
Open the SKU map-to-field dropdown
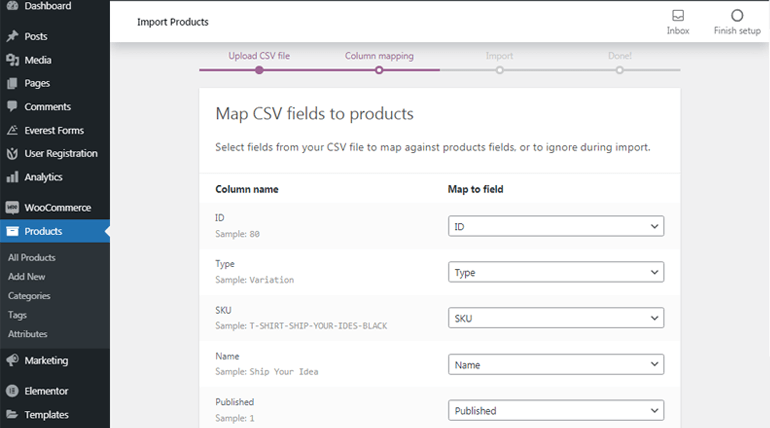[x=556, y=318]
